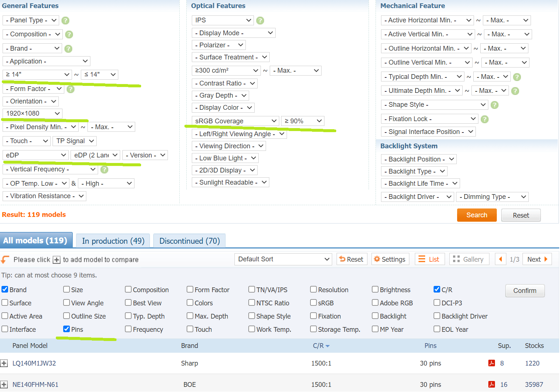Open the Default Sort dropdown
Image resolution: width=560 pixels, height=392 pixels.
[283, 259]
